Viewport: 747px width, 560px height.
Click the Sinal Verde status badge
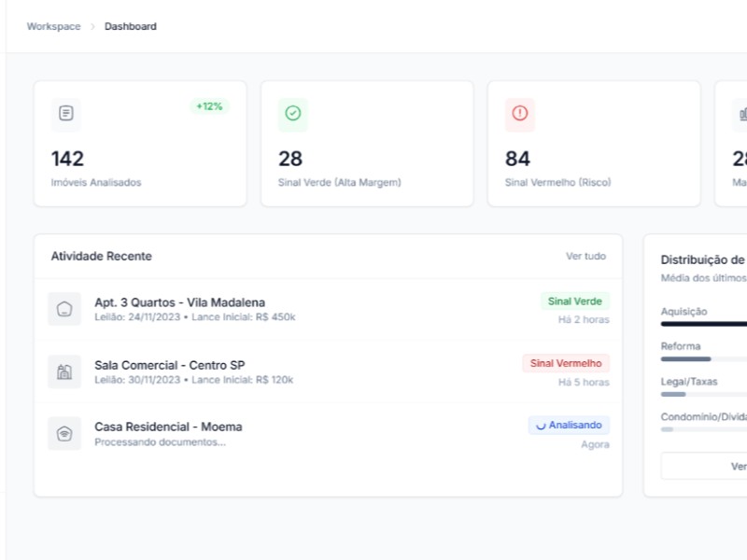[x=574, y=301]
